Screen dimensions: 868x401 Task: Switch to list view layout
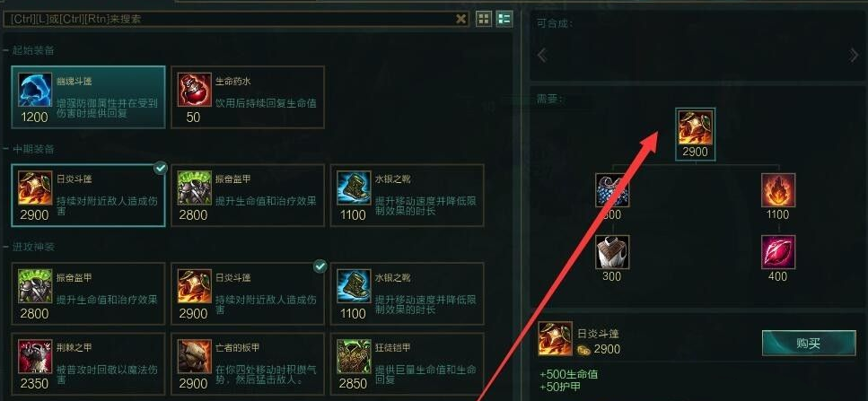(x=504, y=20)
